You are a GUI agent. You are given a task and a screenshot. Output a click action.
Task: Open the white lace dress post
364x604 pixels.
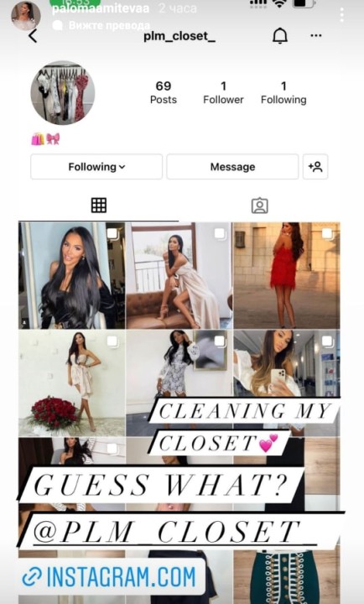[x=179, y=364]
